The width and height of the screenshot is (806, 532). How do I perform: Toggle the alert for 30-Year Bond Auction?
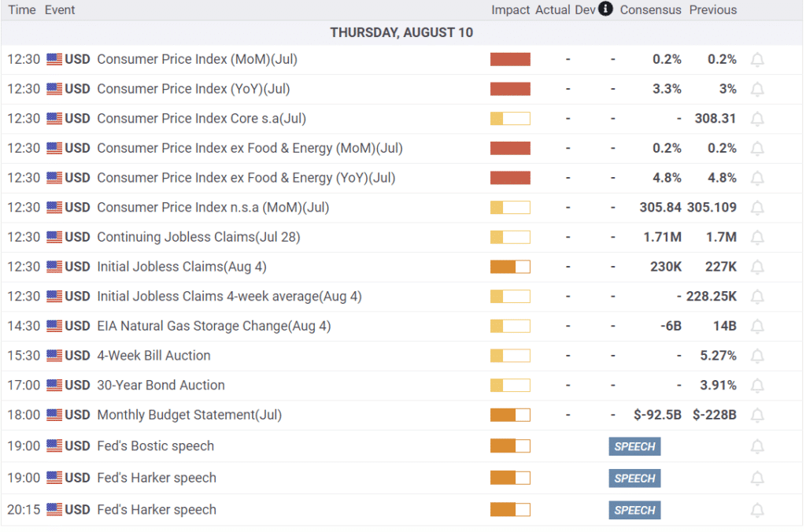pos(757,385)
